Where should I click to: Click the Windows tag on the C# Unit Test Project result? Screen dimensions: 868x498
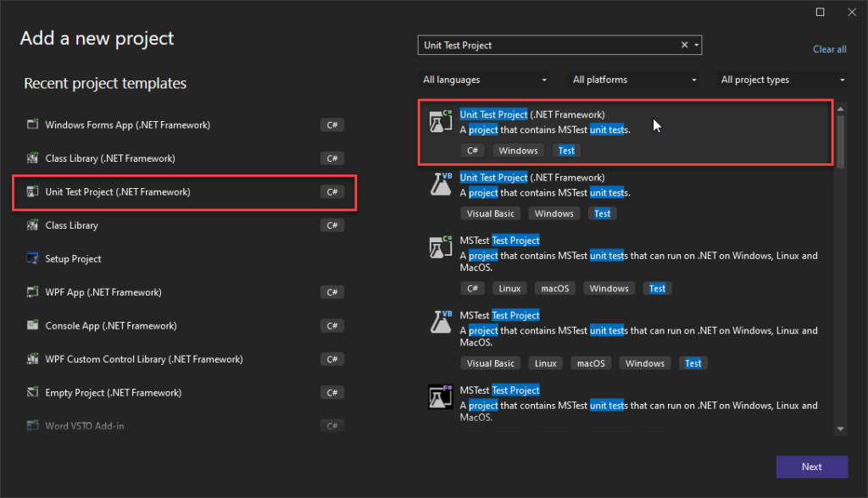tap(518, 151)
